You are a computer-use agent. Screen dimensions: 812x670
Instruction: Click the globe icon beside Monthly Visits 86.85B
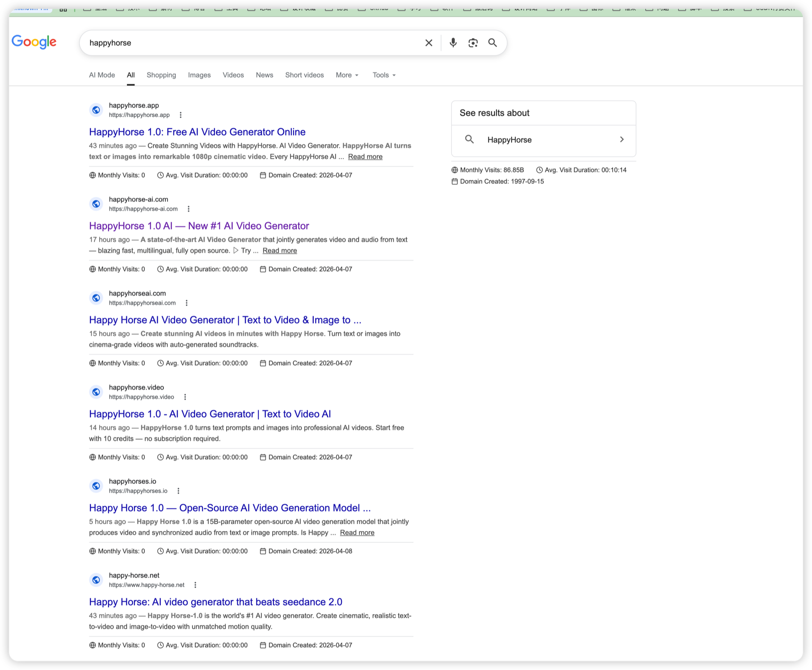(x=454, y=170)
